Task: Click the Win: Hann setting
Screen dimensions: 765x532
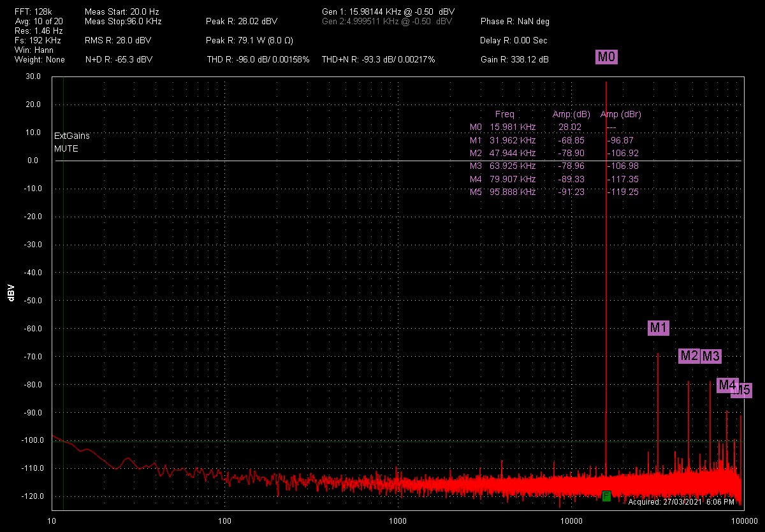Action: (33, 50)
